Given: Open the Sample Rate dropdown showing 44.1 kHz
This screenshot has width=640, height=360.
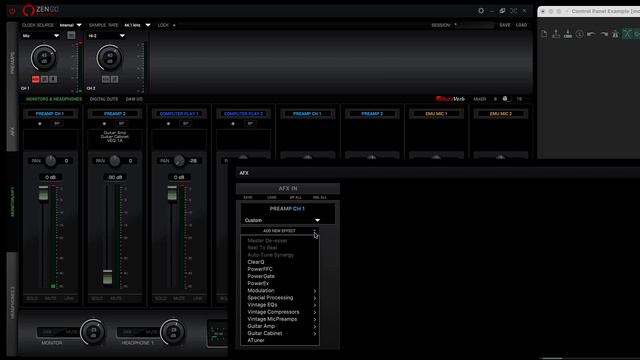Looking at the screenshot, I should point(137,25).
